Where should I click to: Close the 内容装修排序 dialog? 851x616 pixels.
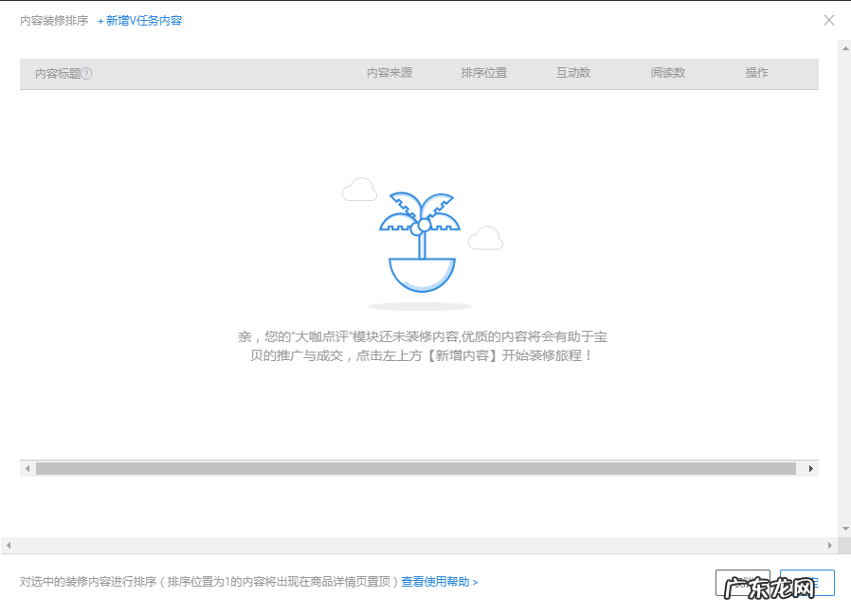coord(829,20)
